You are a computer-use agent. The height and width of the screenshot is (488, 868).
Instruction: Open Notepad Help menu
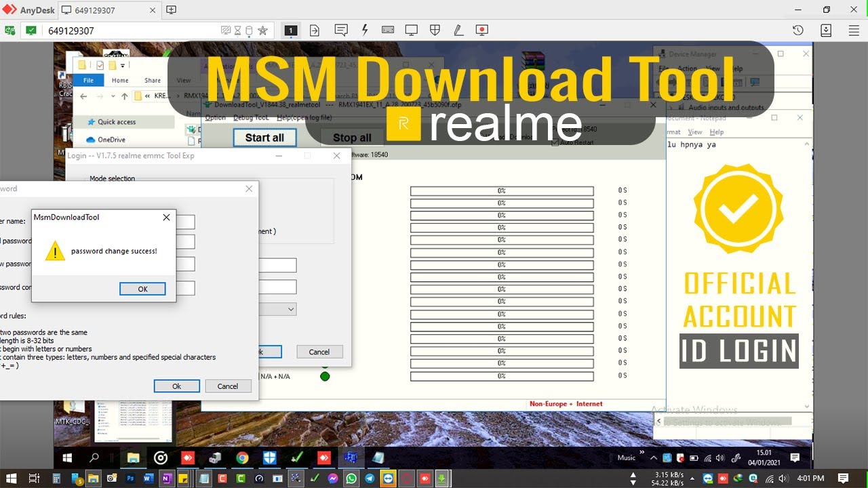tap(717, 132)
